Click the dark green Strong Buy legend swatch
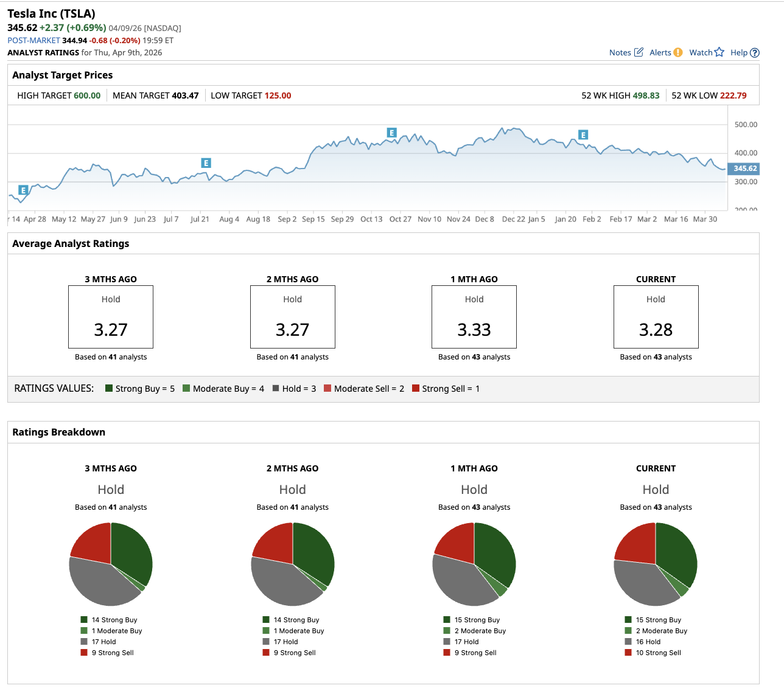784x691 pixels. [109, 389]
